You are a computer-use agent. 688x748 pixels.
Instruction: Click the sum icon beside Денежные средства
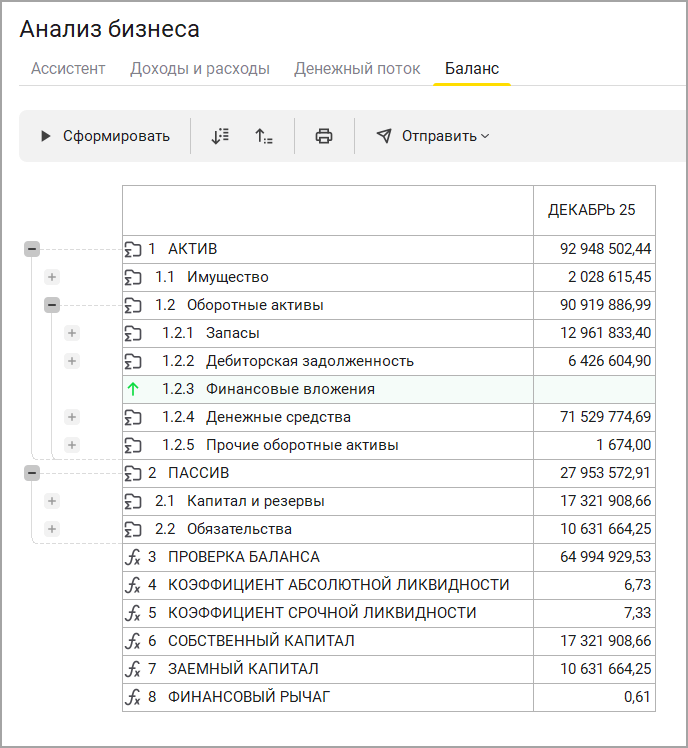133,417
